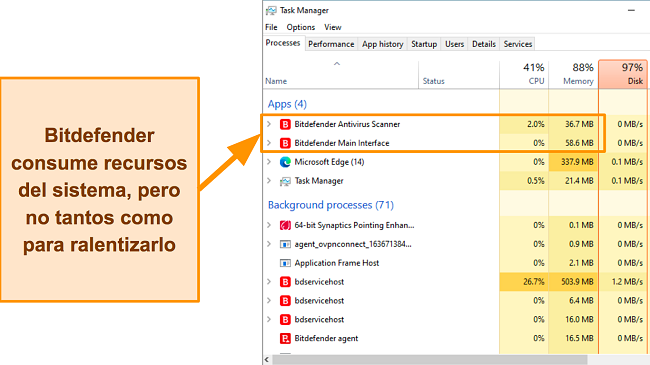Select the Application Frame Host row

[x=455, y=263]
